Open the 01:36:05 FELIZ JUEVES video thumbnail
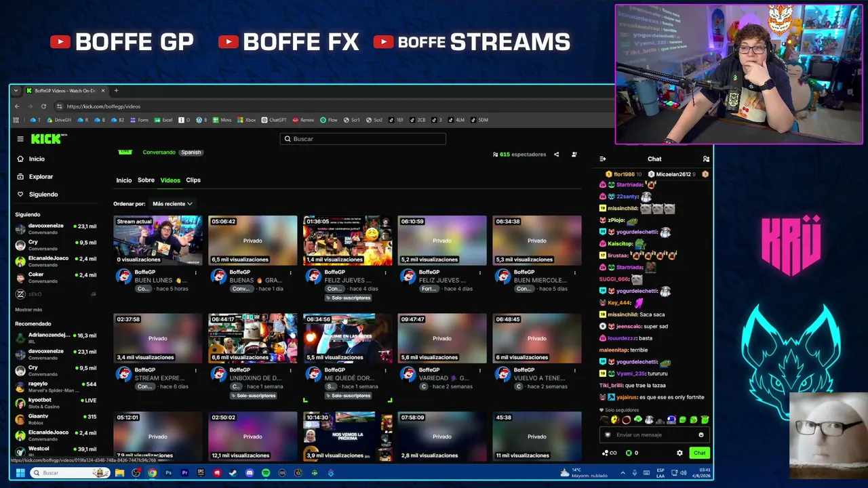The height and width of the screenshot is (488, 868). (x=347, y=241)
